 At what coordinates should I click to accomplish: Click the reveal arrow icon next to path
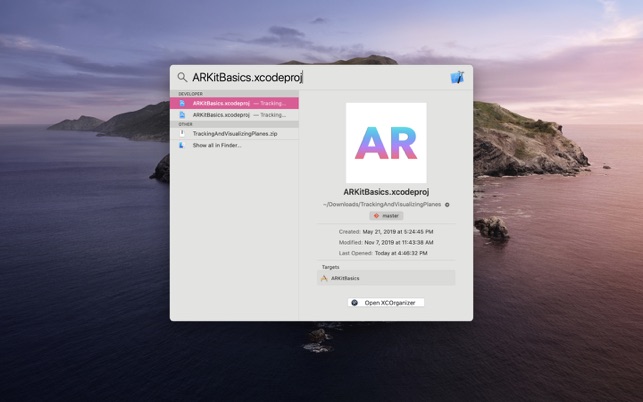click(x=447, y=205)
